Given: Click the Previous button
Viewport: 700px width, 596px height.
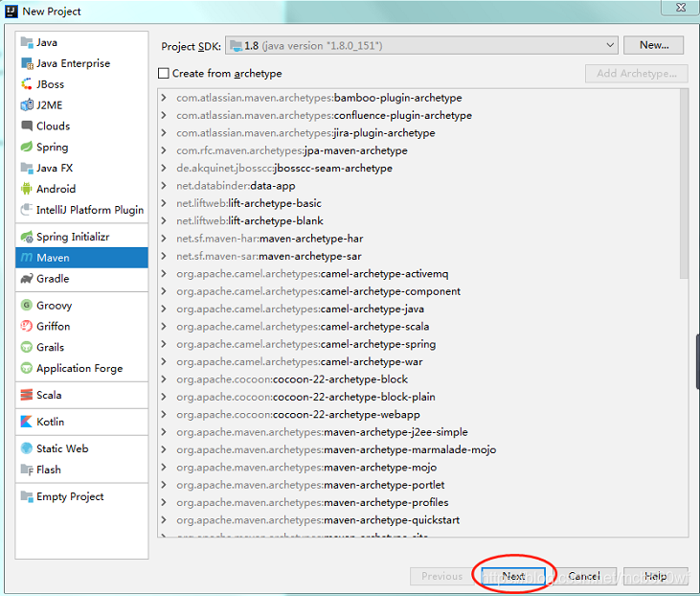Looking at the screenshot, I should tap(442, 576).
